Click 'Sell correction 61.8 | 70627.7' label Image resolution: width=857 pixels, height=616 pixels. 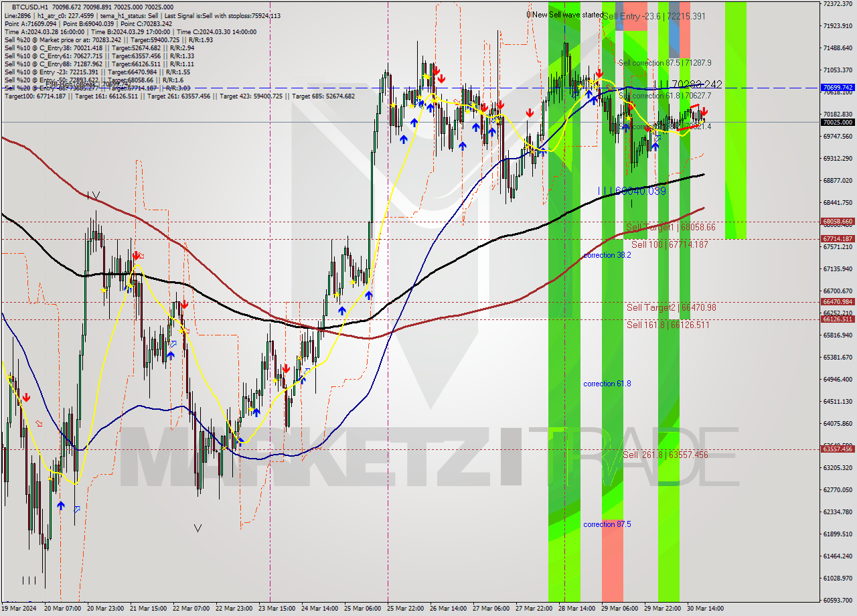point(665,96)
